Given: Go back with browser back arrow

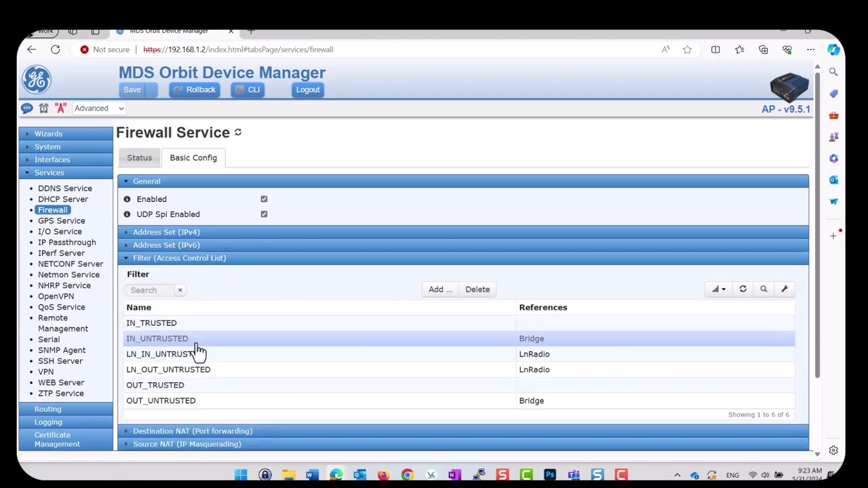Looking at the screenshot, I should tap(31, 49).
